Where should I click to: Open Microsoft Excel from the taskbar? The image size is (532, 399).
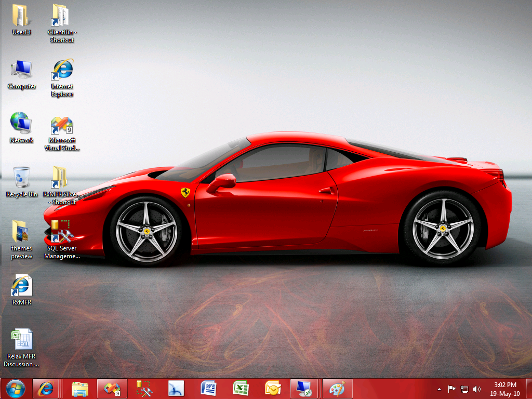coord(240,388)
